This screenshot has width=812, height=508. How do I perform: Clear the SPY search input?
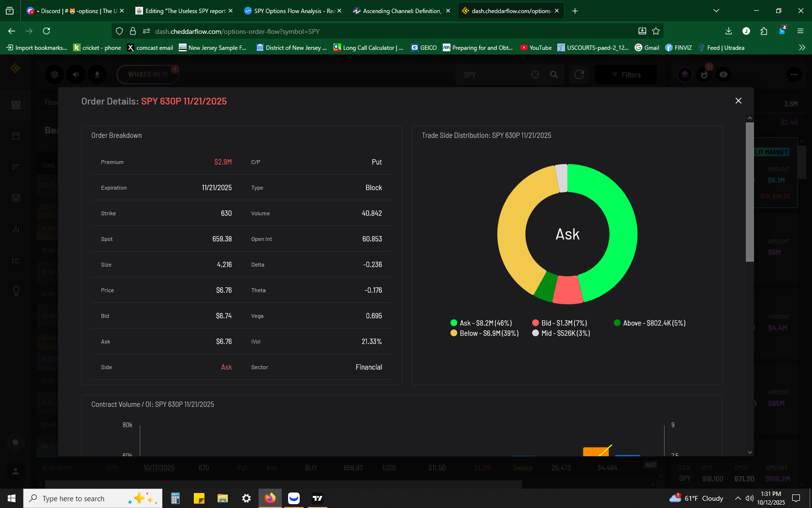click(x=535, y=75)
